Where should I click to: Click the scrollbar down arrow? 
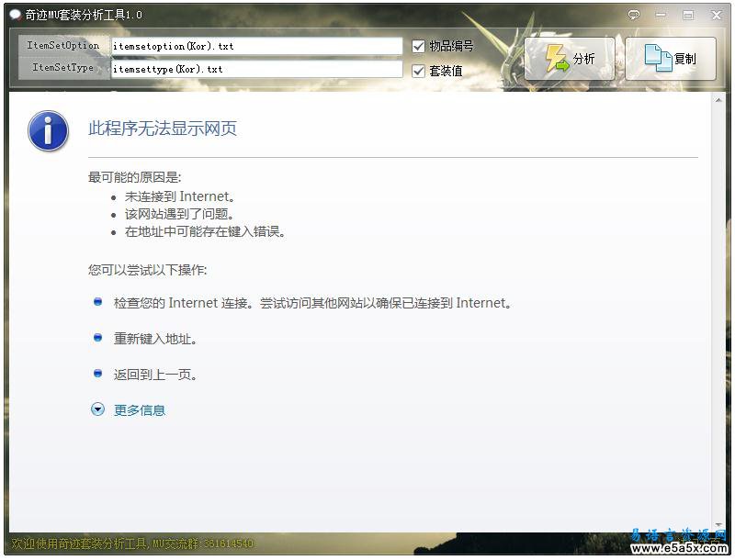tap(718, 524)
